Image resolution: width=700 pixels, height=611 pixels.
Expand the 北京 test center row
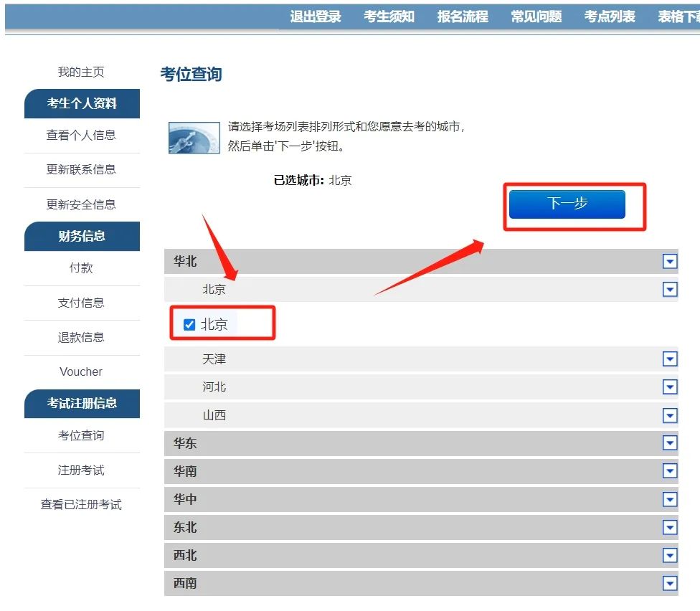[x=669, y=290]
